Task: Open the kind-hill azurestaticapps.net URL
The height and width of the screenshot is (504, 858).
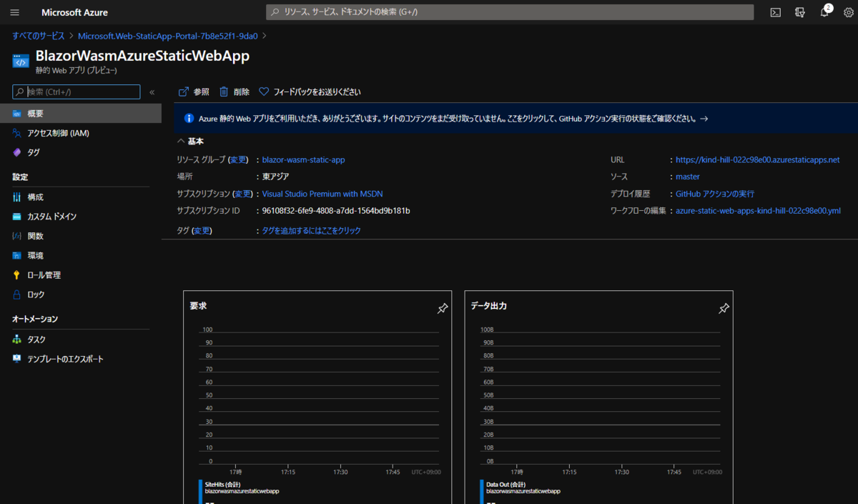Action: pos(758,160)
